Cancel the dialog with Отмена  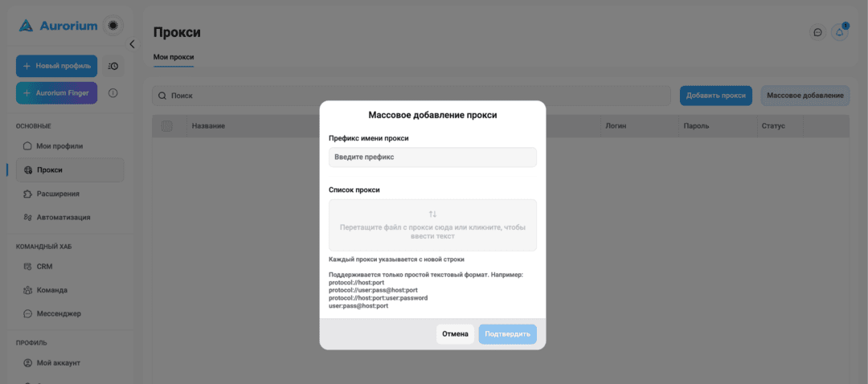(x=455, y=334)
